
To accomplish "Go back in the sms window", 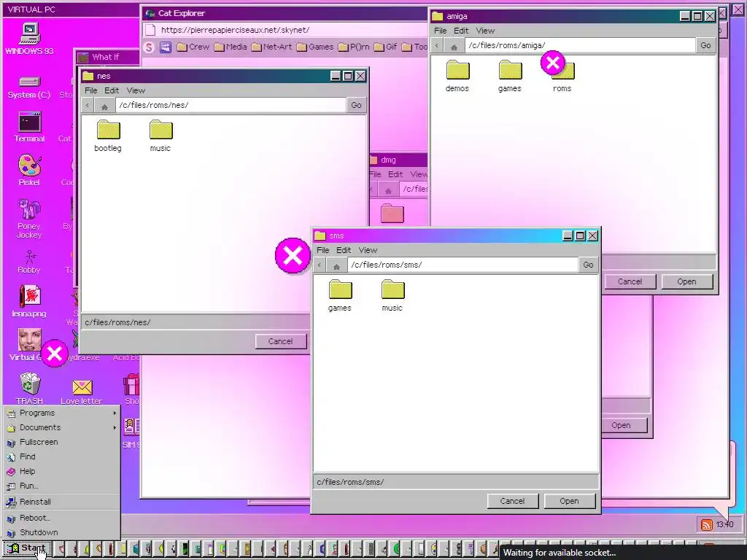I will (320, 265).
